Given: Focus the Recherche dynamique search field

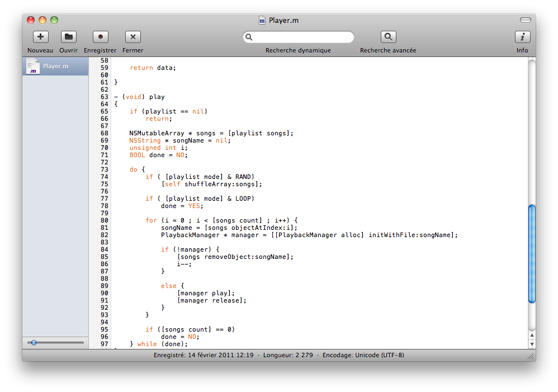Looking at the screenshot, I should point(302,37).
